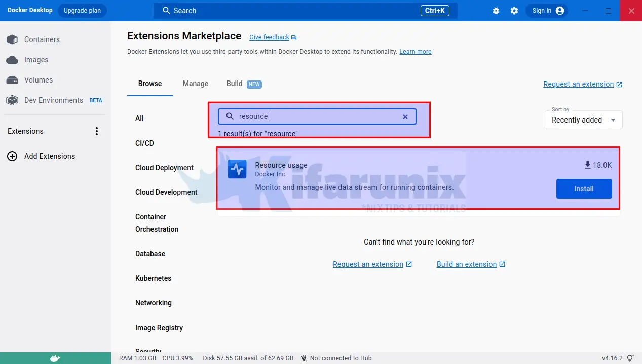
Task: Open the settings gear icon
Action: [514, 11]
